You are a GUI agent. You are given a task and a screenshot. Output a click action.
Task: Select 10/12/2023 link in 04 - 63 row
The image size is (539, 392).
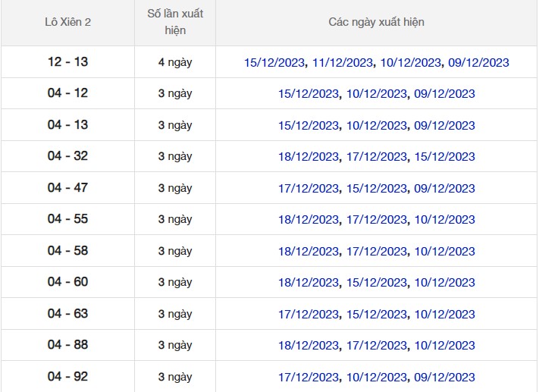(x=444, y=314)
